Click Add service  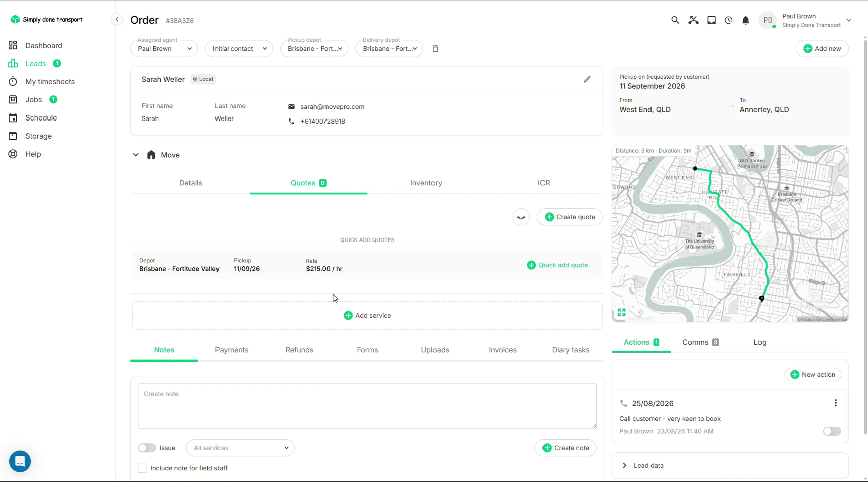click(367, 316)
